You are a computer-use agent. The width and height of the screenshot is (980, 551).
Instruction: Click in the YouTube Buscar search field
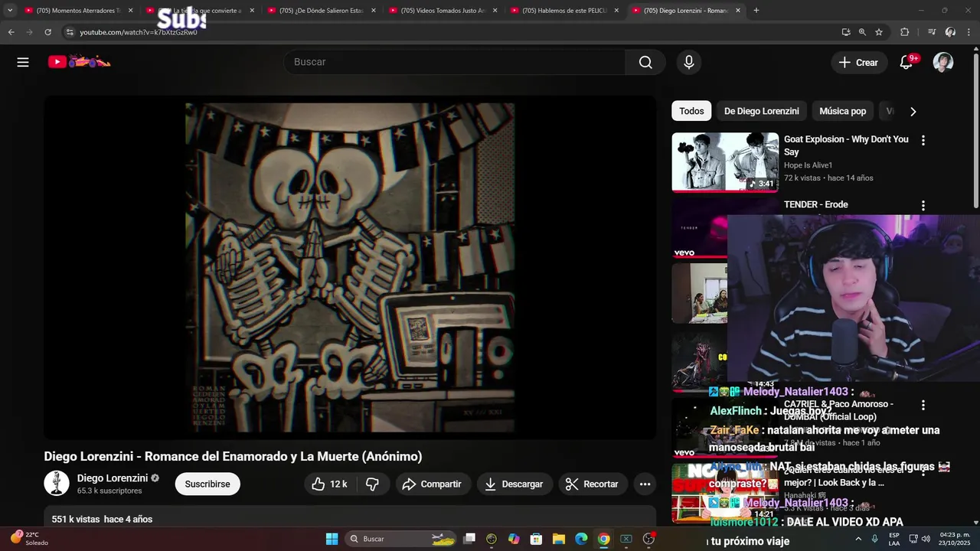click(x=455, y=62)
